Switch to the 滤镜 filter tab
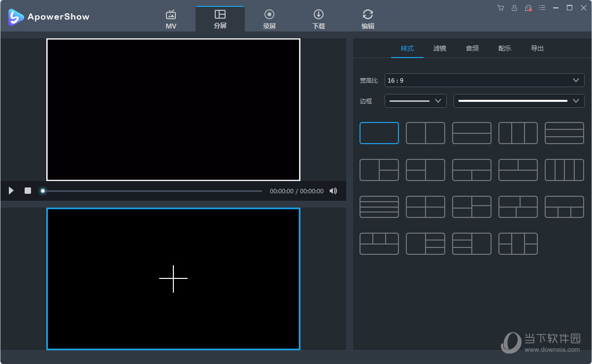This screenshot has height=364, width=592. point(440,48)
